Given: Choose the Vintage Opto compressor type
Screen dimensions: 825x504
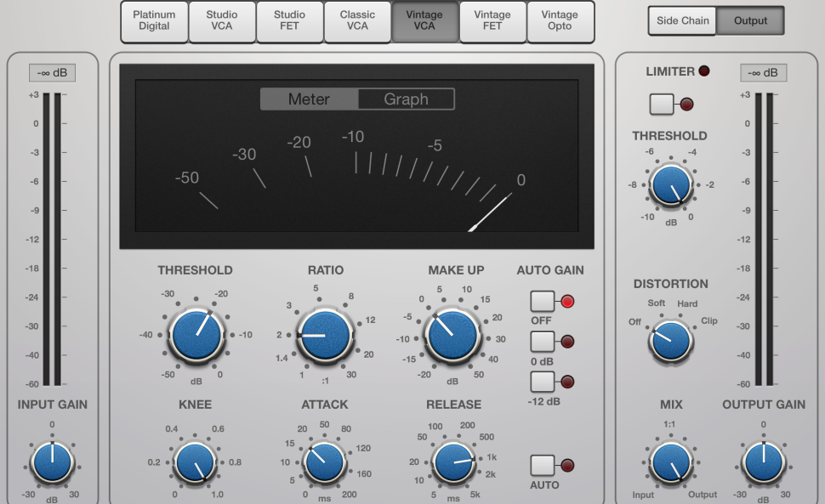Looking at the screenshot, I should 560,21.
